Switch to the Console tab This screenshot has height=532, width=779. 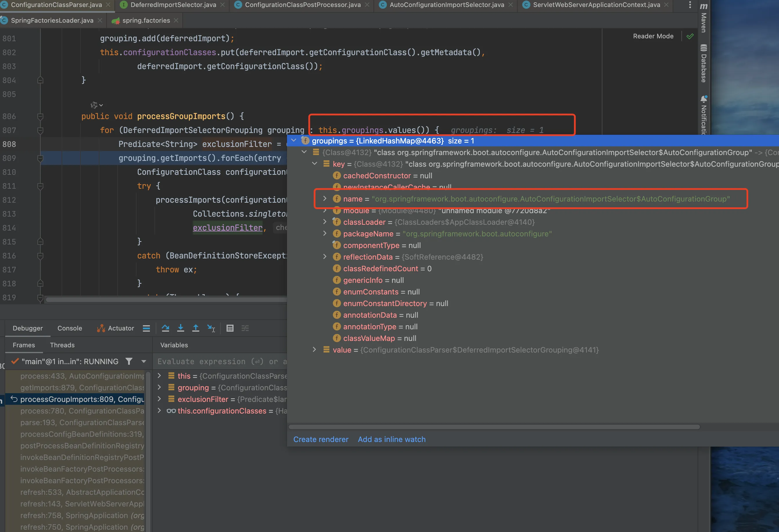(69, 328)
